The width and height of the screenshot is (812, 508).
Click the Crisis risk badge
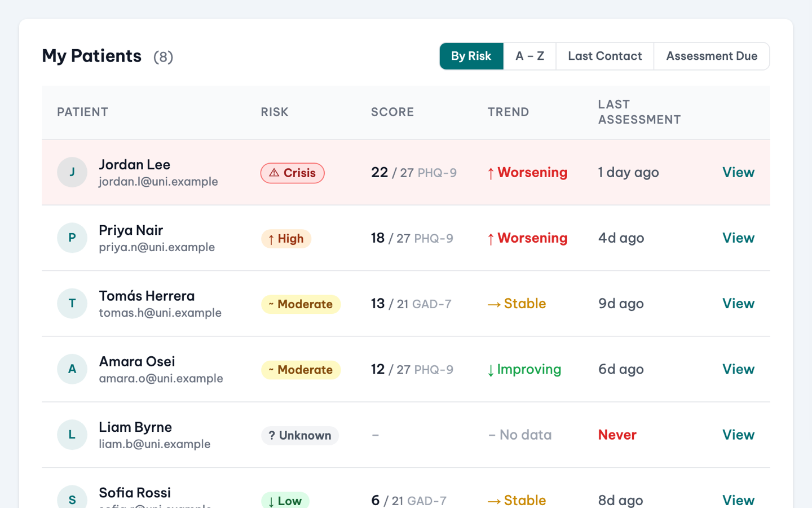click(292, 173)
